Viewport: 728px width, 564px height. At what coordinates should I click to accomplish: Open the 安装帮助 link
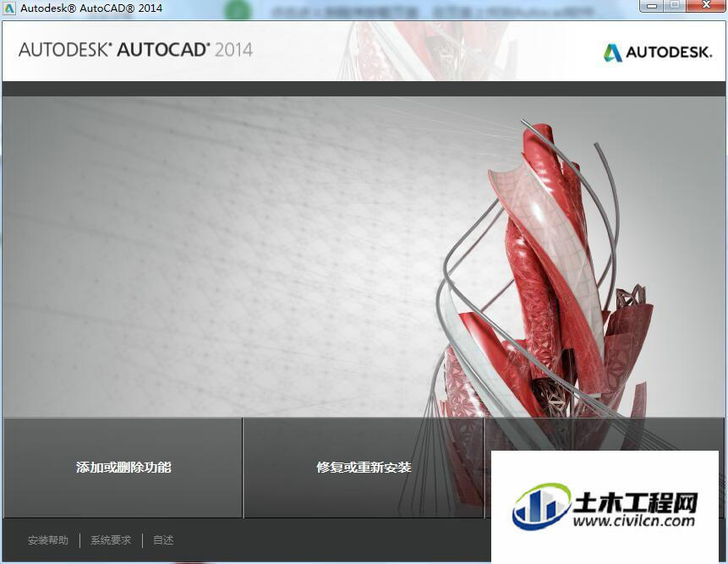pyautogui.click(x=48, y=540)
